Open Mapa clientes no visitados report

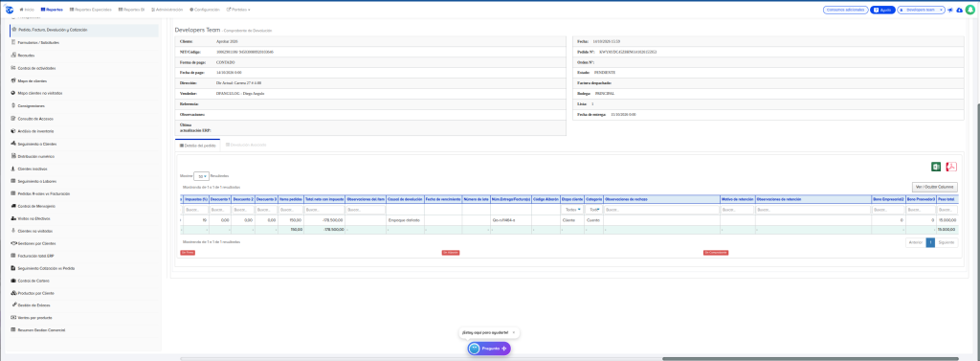coord(40,93)
